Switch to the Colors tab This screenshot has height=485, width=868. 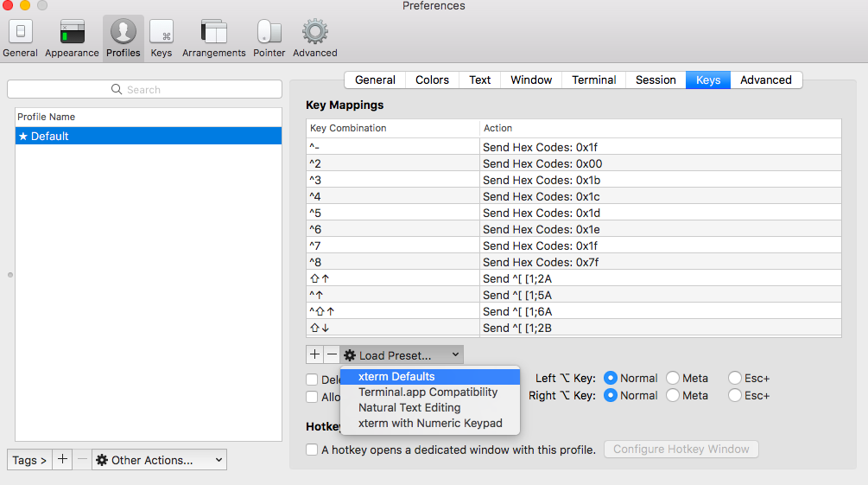432,80
